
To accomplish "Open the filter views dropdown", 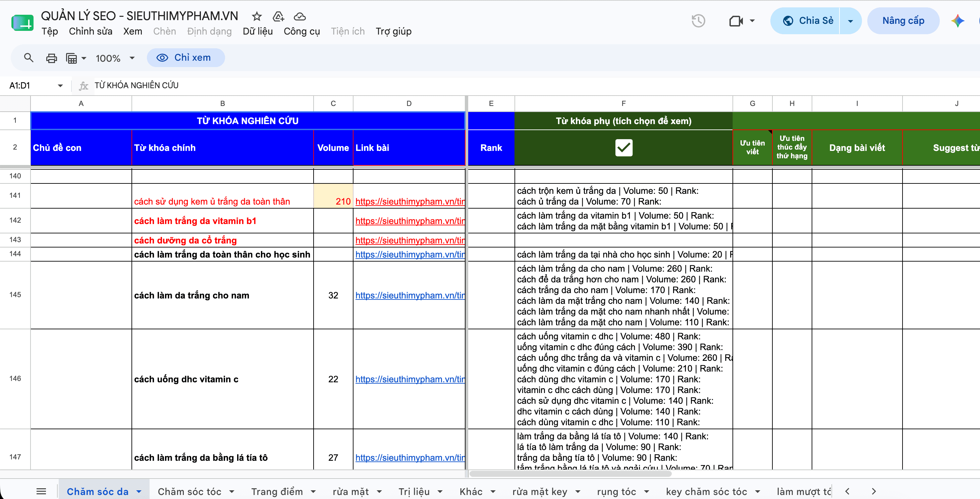I will coord(76,58).
